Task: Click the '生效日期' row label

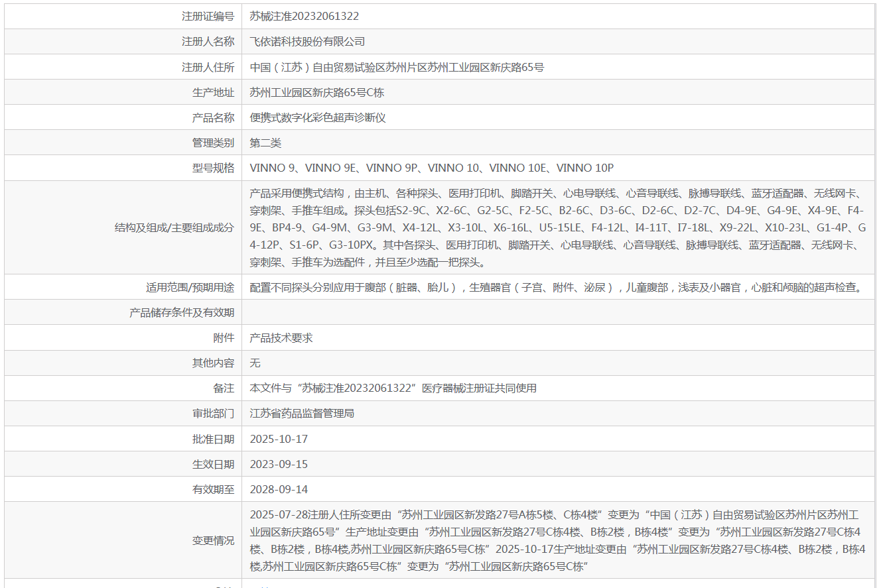Action: pos(213,464)
